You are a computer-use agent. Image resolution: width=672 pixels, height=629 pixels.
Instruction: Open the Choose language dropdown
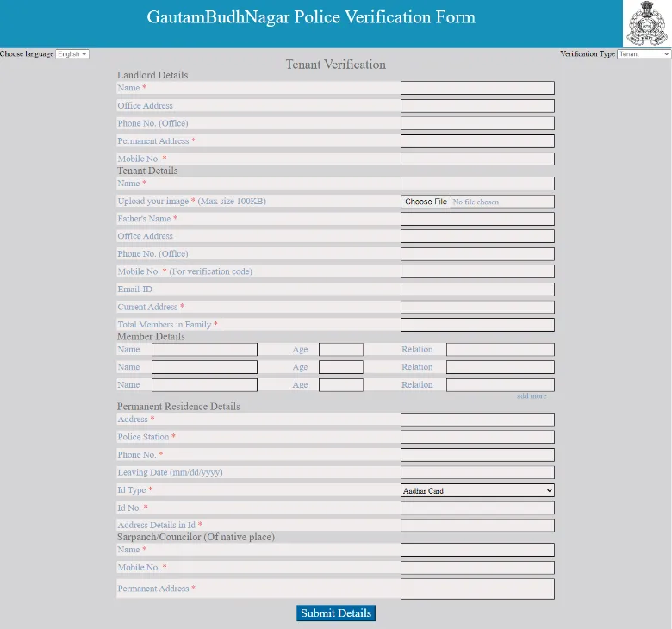pos(72,54)
